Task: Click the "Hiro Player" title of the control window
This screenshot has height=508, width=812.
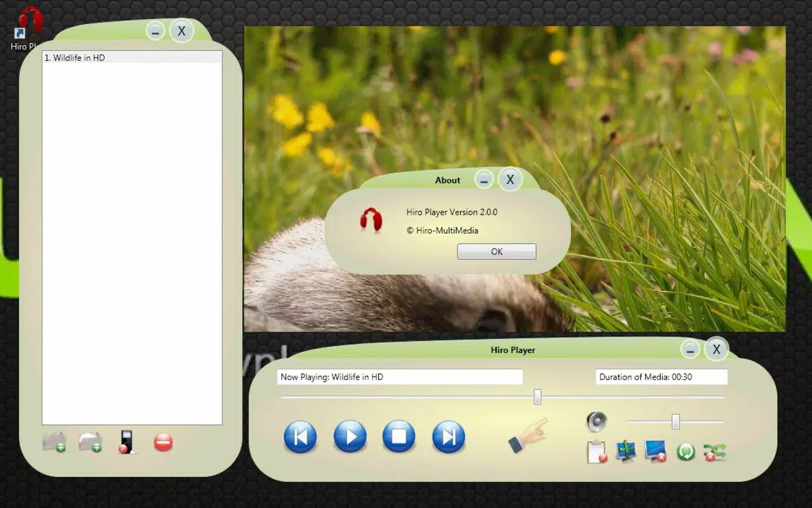Action: click(513, 350)
